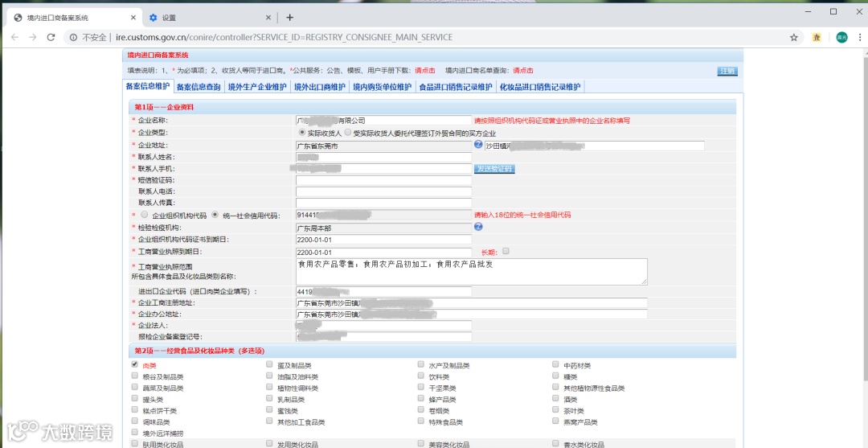Check the 酒类 checkbox
The width and height of the screenshot is (868, 448).
click(x=555, y=398)
